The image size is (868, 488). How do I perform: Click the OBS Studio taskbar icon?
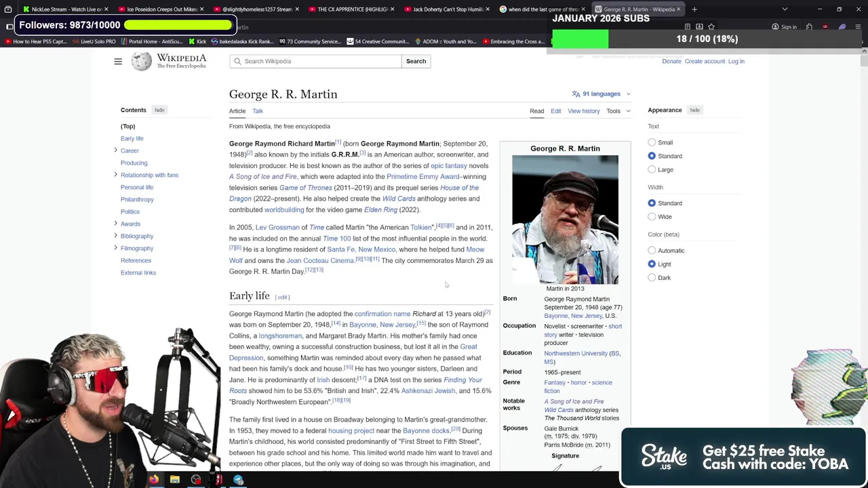tap(196, 480)
